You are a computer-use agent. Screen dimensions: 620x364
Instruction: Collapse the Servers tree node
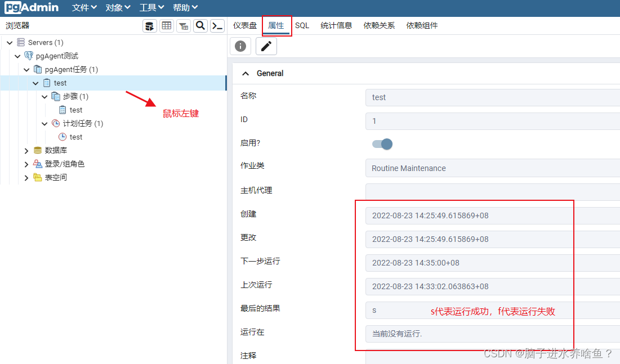(x=9, y=42)
